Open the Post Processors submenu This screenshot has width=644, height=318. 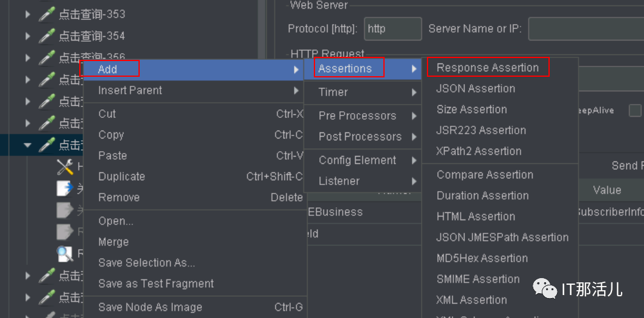[x=360, y=137]
